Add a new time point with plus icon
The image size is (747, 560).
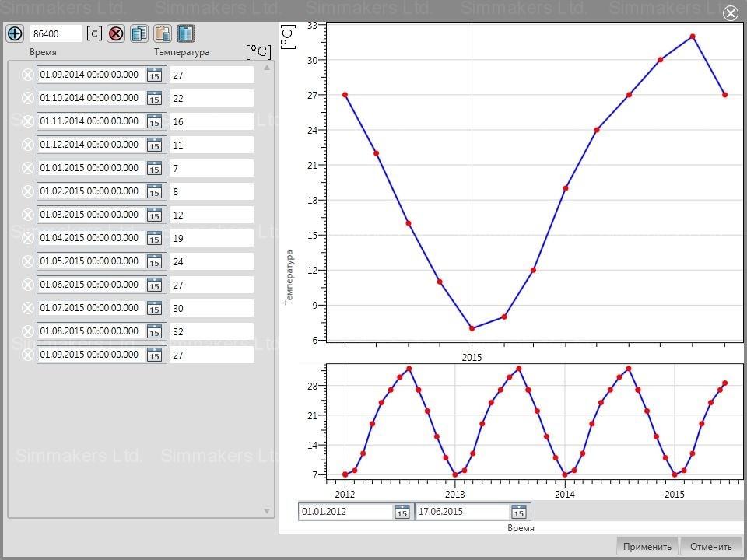point(15,33)
